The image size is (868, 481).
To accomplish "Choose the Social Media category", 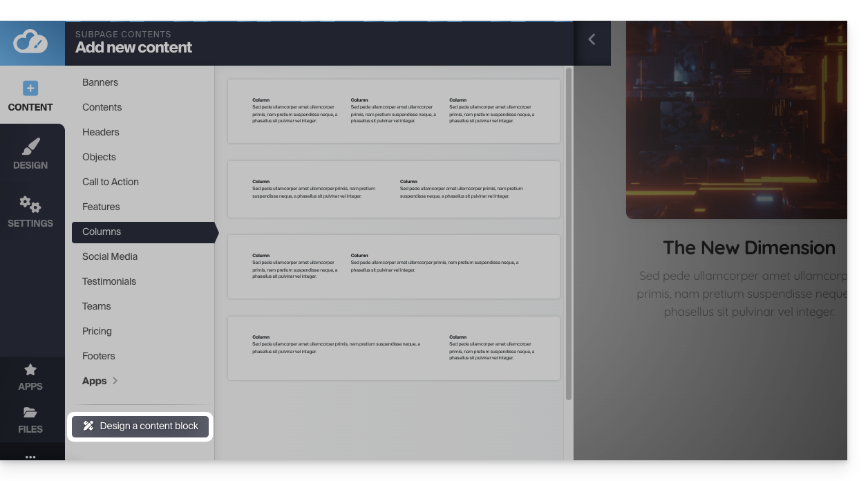I will click(110, 256).
